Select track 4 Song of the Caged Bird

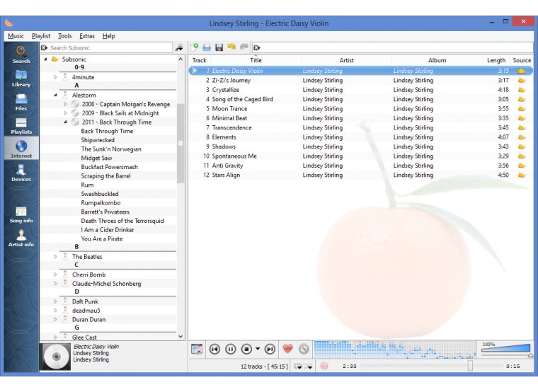[x=360, y=99]
